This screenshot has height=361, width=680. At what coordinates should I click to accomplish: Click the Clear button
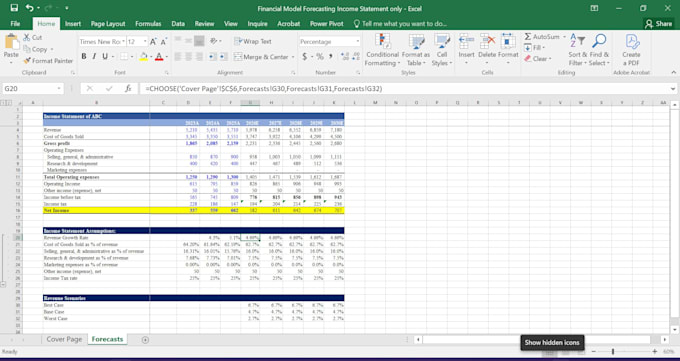coord(537,59)
